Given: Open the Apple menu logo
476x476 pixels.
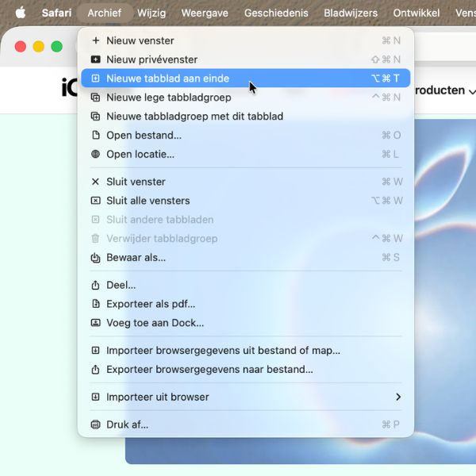Looking at the screenshot, I should point(21,13).
